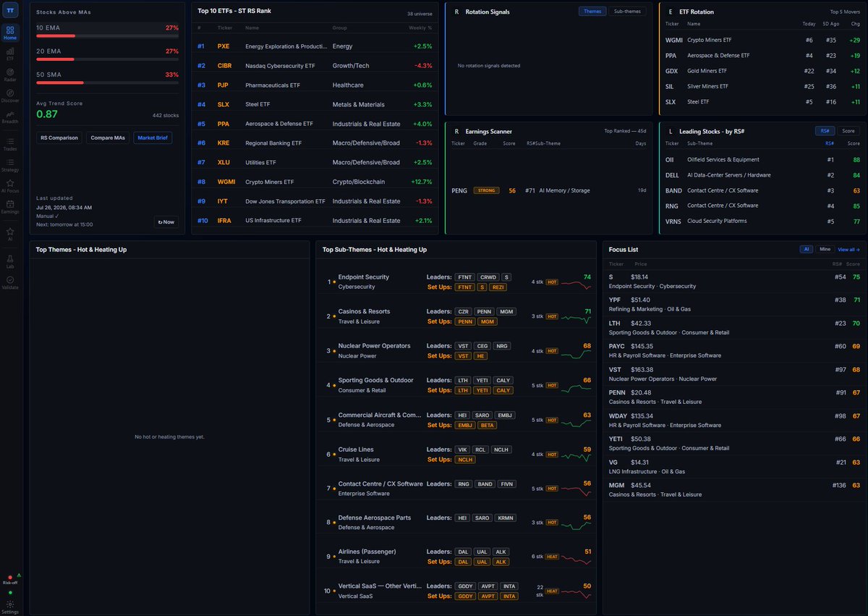This screenshot has width=868, height=616.
Task: Click CRWD leader chip in Endpoint Security
Action: coord(488,277)
